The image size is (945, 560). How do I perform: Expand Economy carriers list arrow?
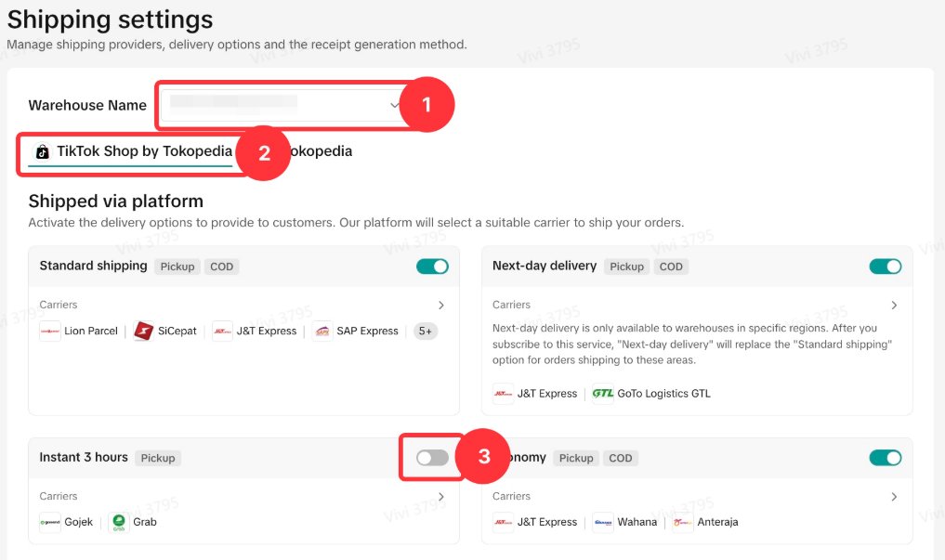coord(894,497)
